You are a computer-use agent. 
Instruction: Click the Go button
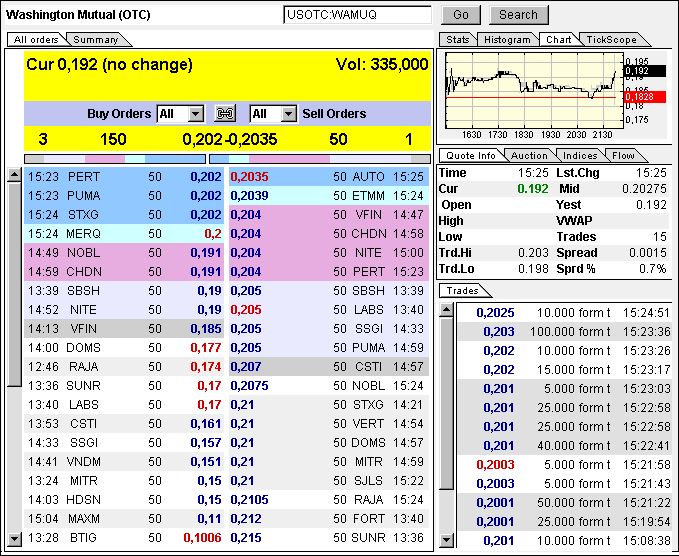click(461, 15)
